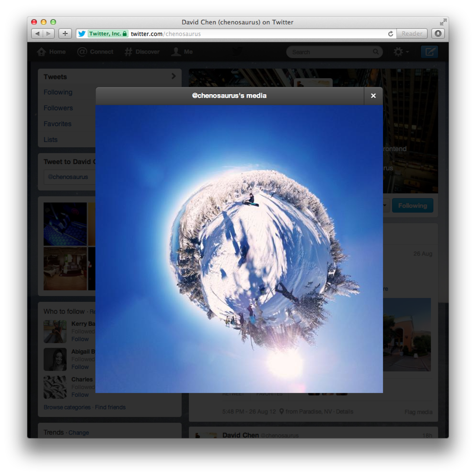Expand the Tweets section chevron
This screenshot has width=476, height=476.
pyautogui.click(x=173, y=76)
